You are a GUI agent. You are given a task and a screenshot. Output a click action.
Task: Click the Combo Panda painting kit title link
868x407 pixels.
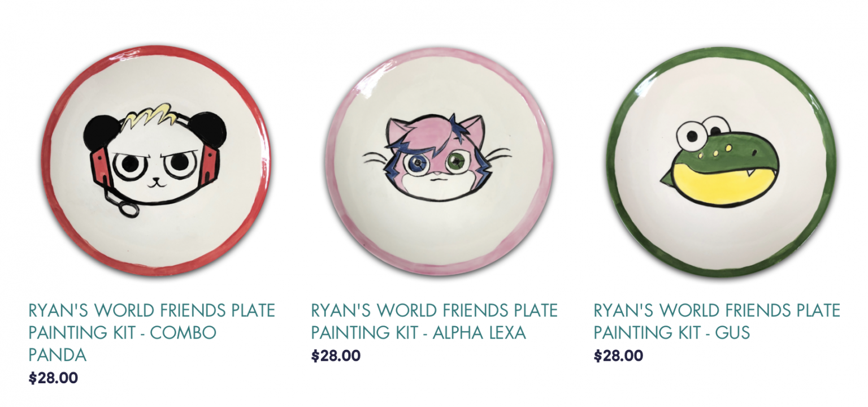[151, 332]
